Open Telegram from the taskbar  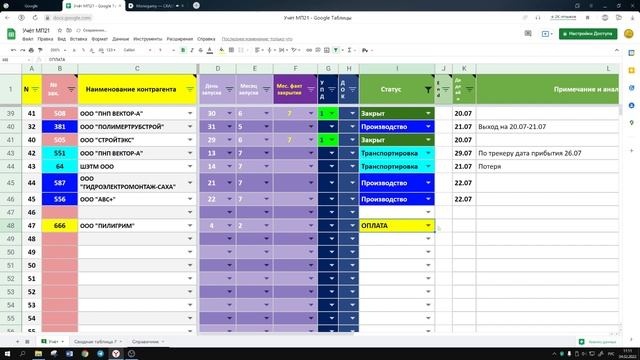(100, 353)
